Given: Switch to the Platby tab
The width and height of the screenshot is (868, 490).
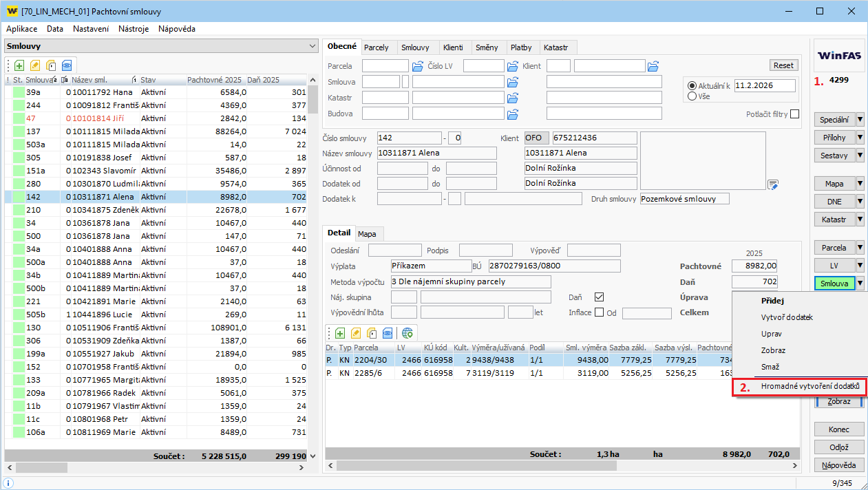Looking at the screenshot, I should tap(521, 47).
